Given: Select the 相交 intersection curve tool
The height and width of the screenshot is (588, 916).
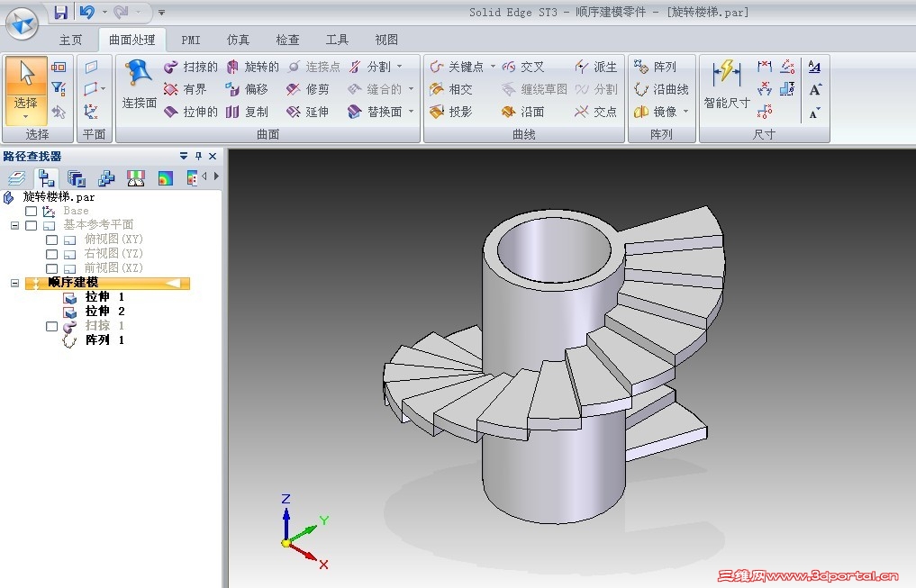Looking at the screenshot, I should [451, 89].
